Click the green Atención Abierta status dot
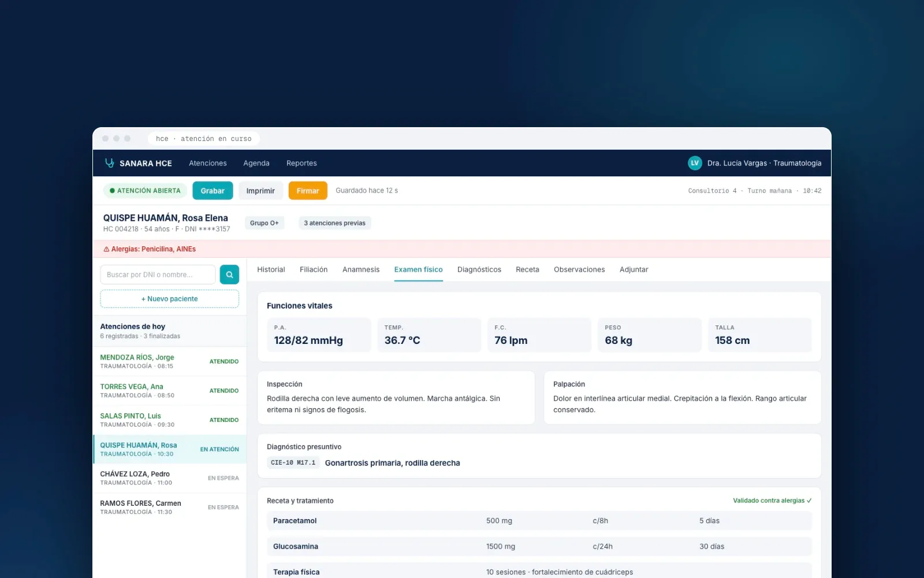The height and width of the screenshot is (578, 924). click(112, 191)
